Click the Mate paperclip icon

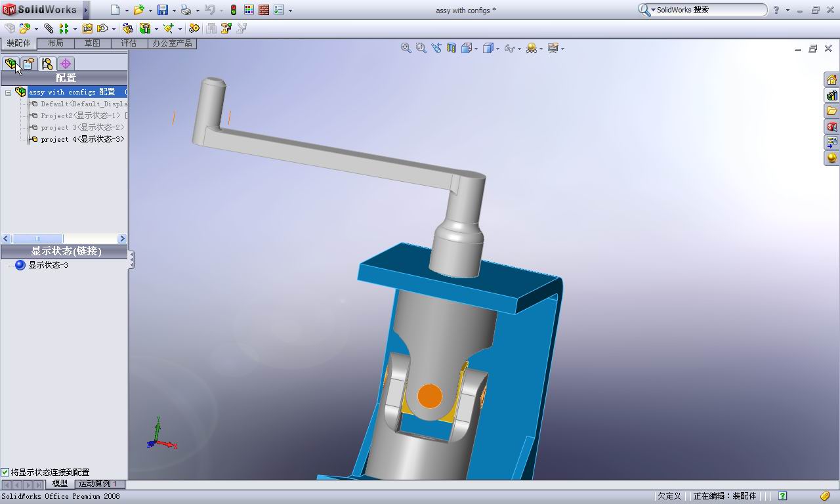(49, 28)
